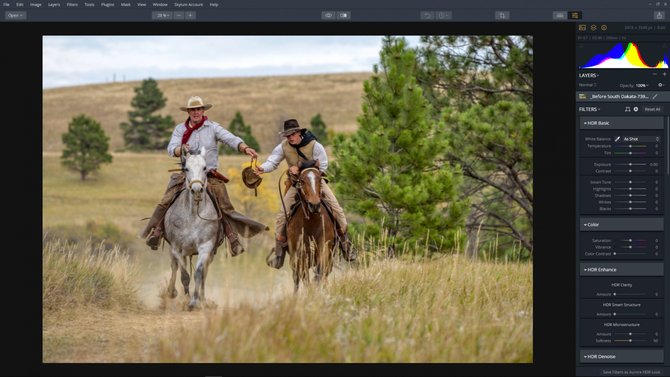Screen dimensions: 670x377
Task: Open the Image menu
Action: pos(35,5)
